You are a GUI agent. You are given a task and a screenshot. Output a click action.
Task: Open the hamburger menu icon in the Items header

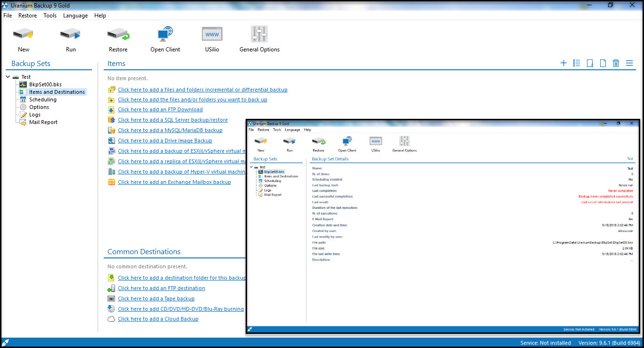tap(629, 63)
